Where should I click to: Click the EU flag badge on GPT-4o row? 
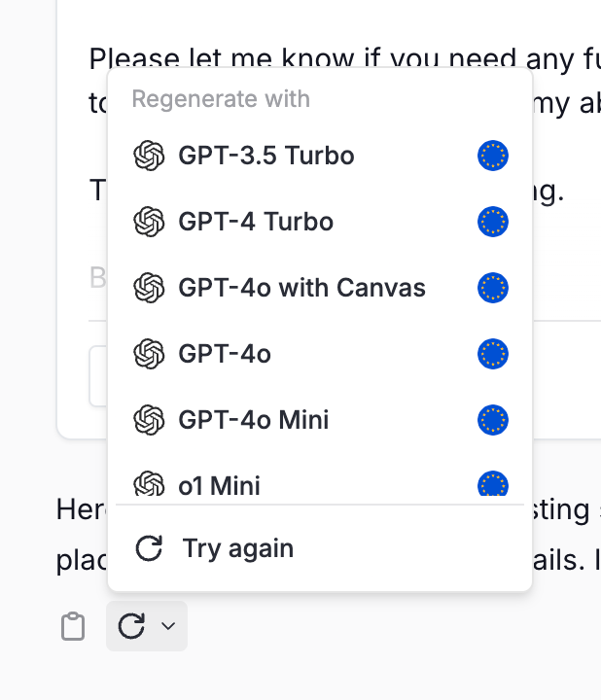coord(493,354)
